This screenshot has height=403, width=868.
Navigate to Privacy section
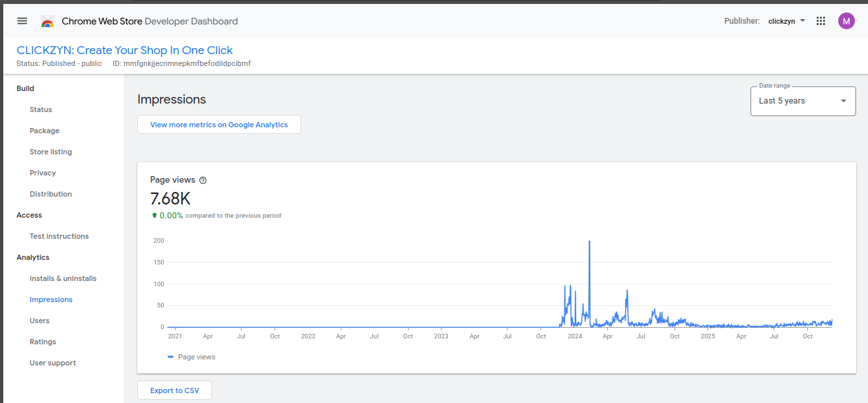coord(43,173)
